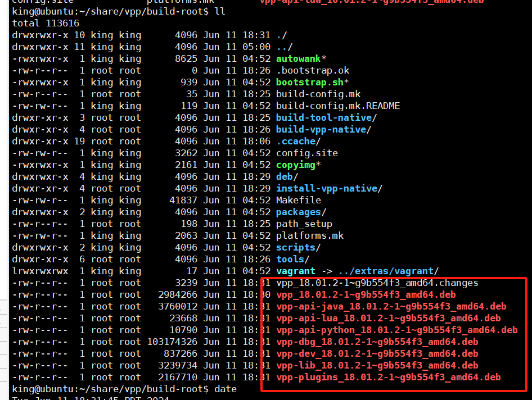Viewport: 532px width, 400px height.
Task: Select the build-config.mk.README file name
Action: pos(338,106)
